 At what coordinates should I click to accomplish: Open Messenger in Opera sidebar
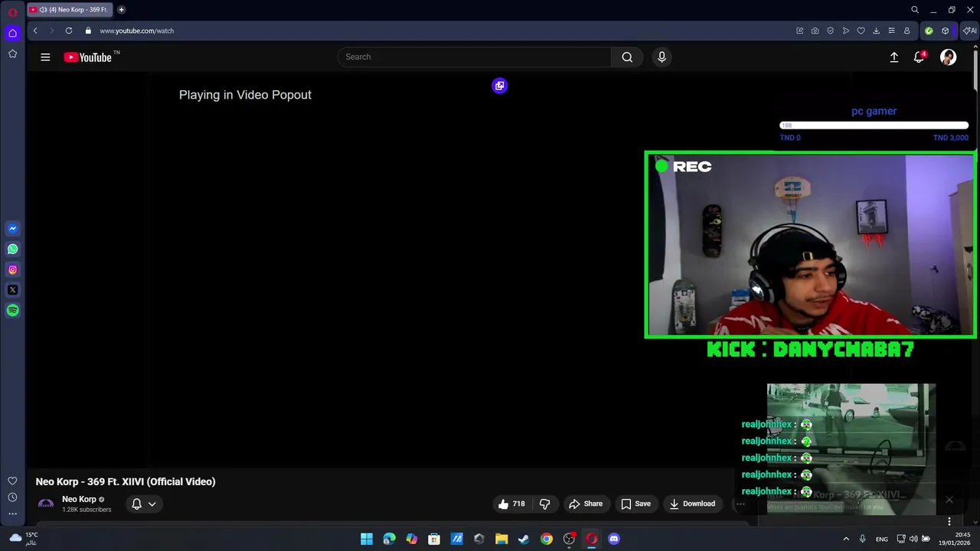pos(12,228)
